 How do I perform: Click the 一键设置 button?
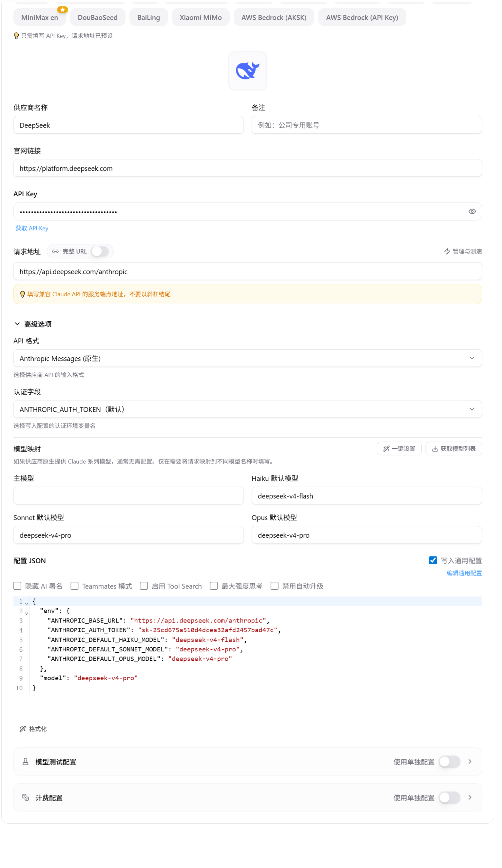399,449
